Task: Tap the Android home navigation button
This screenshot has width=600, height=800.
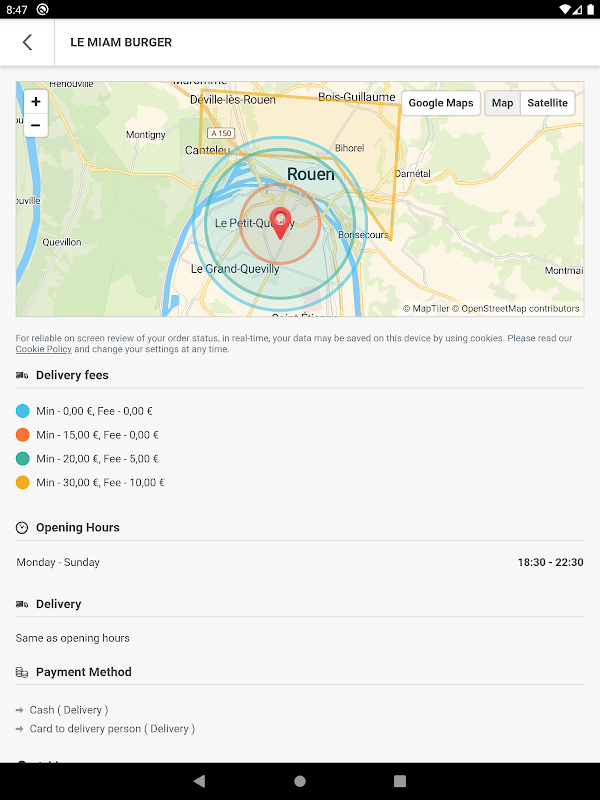Action: (300, 781)
